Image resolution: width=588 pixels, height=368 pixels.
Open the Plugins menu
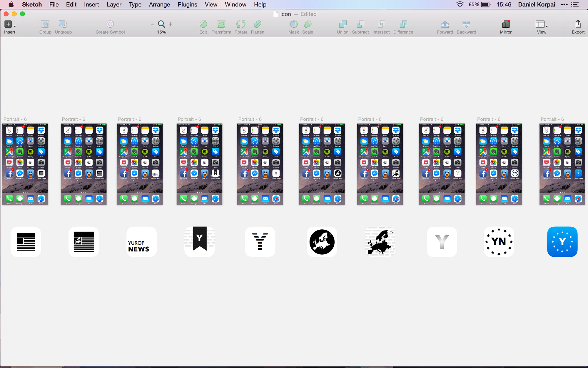(x=187, y=4)
